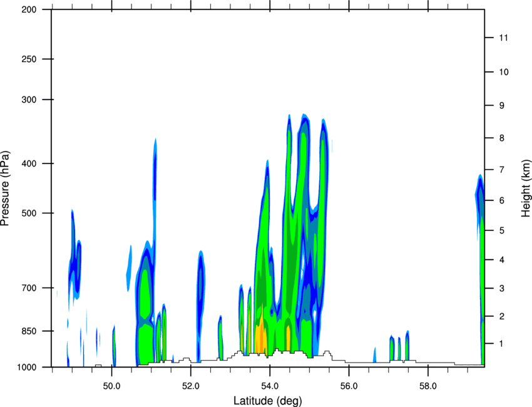The height and width of the screenshot is (407, 532).
Task: Pick the 1 km height label
Action: tap(502, 344)
